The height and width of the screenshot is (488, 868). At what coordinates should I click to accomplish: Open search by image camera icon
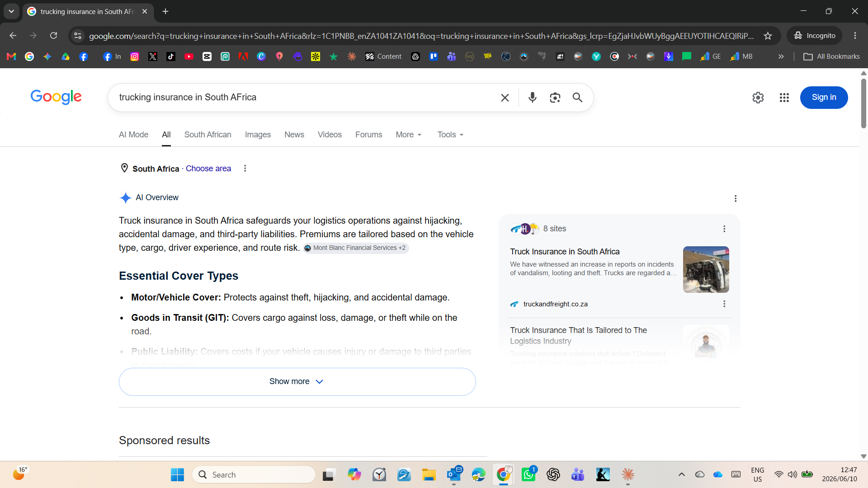(x=555, y=98)
